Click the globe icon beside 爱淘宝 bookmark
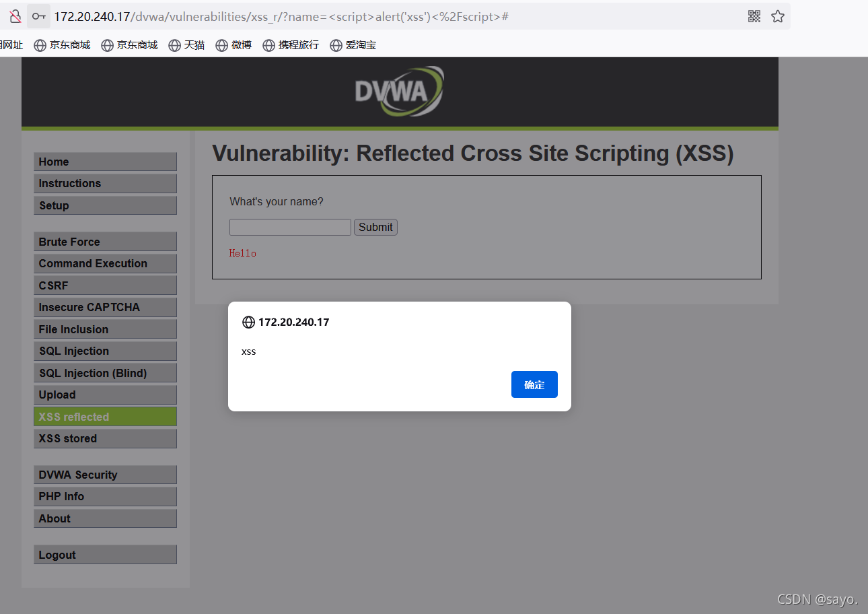 (x=336, y=45)
